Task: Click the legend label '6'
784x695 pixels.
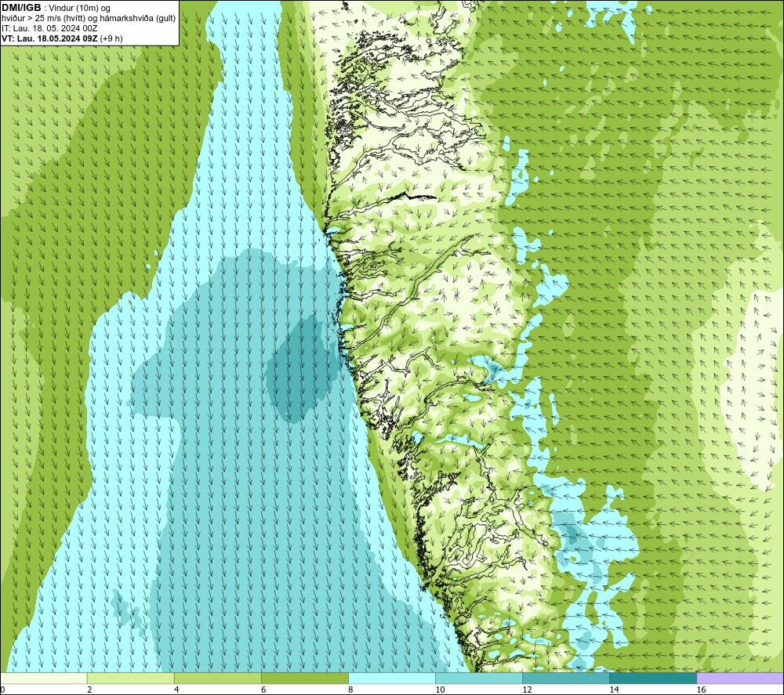Action: pos(263,690)
